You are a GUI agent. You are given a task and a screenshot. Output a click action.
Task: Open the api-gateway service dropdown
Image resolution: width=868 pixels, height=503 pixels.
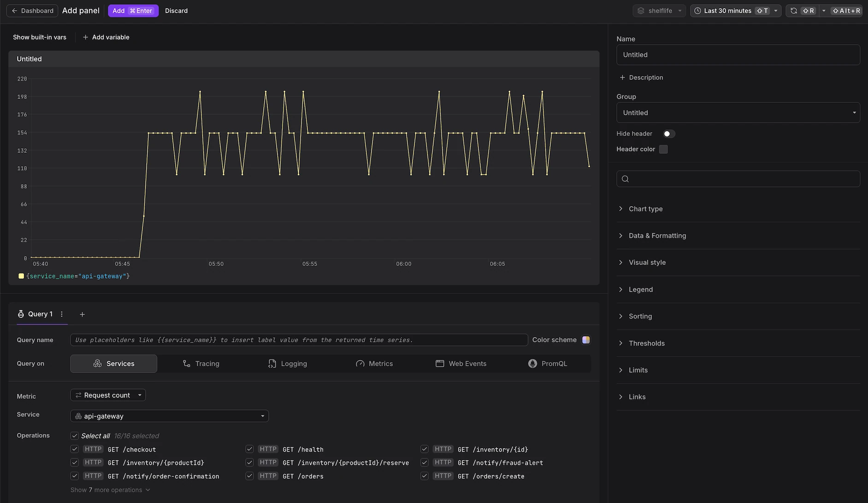tap(169, 416)
